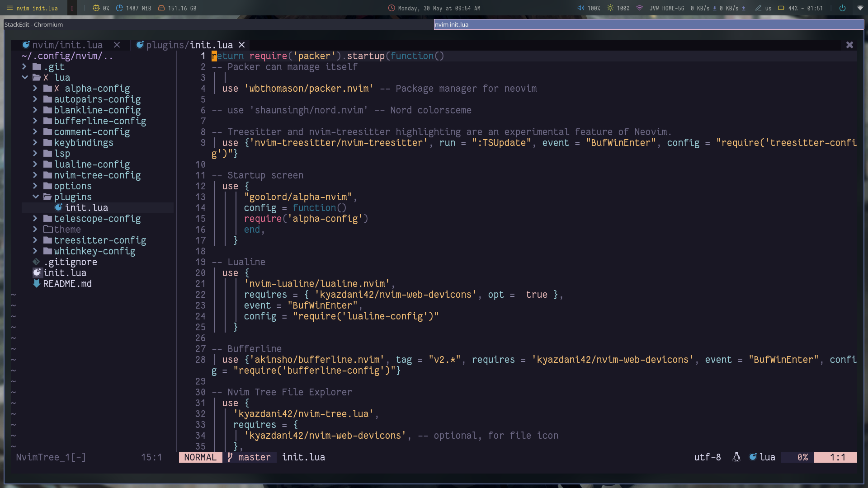Click the lua icon before sidebar init.lua
The width and height of the screenshot is (868, 488).
(37, 272)
